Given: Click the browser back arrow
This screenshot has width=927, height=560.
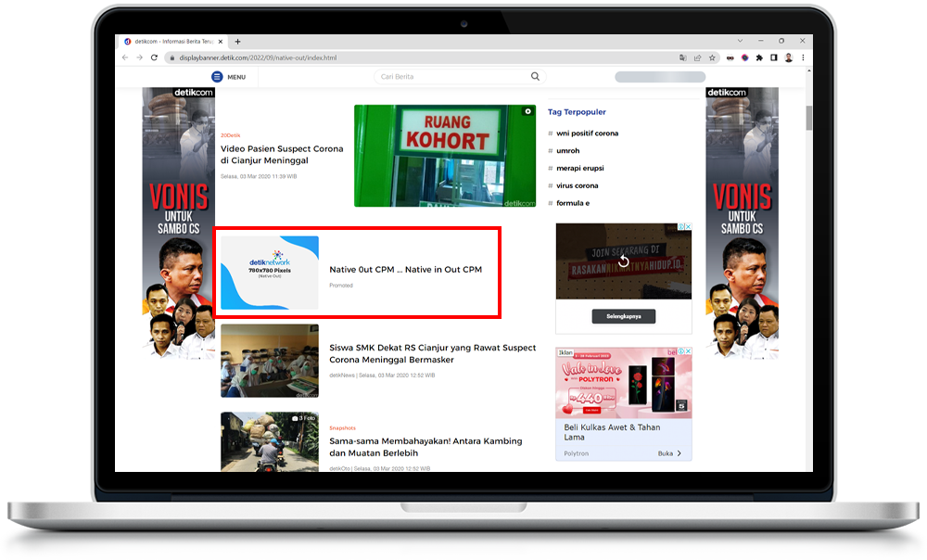Looking at the screenshot, I should click(x=126, y=57).
